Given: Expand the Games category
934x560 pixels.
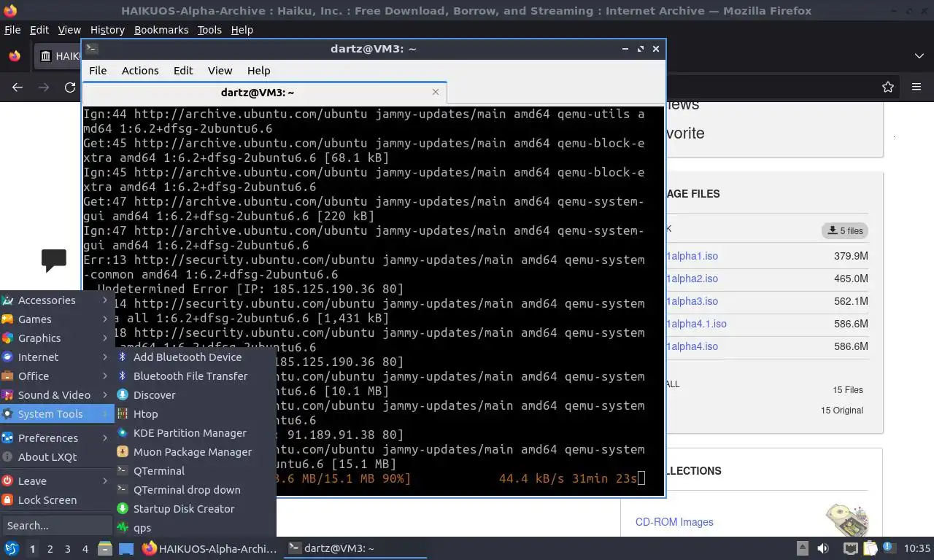Looking at the screenshot, I should pos(57,319).
